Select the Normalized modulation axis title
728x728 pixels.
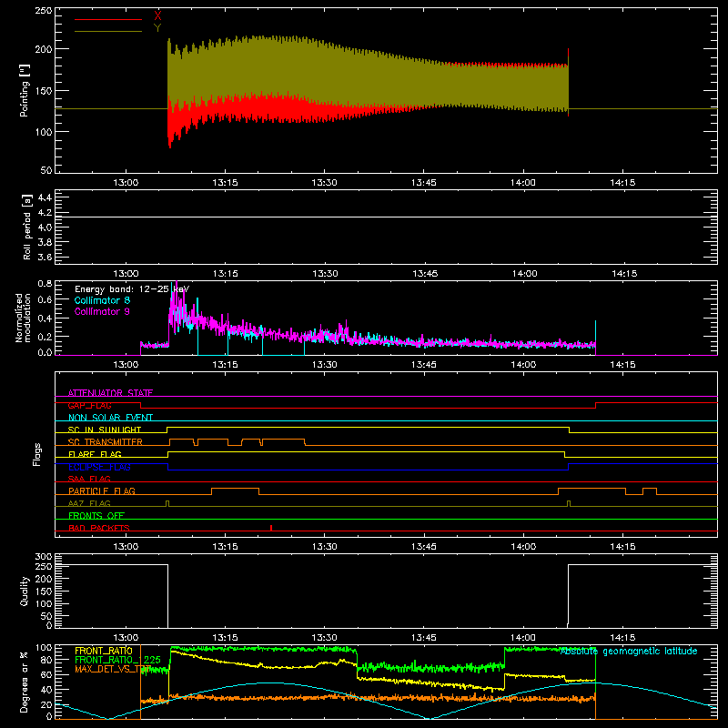[x=23, y=318]
